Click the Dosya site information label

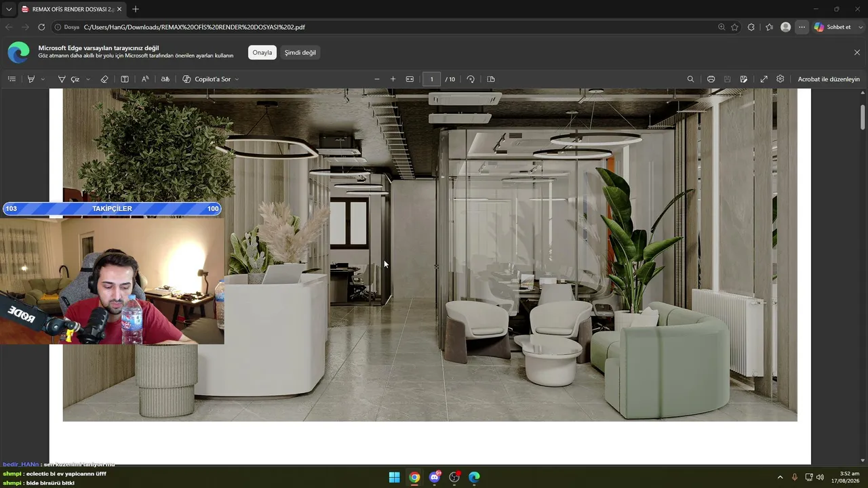pyautogui.click(x=67, y=27)
